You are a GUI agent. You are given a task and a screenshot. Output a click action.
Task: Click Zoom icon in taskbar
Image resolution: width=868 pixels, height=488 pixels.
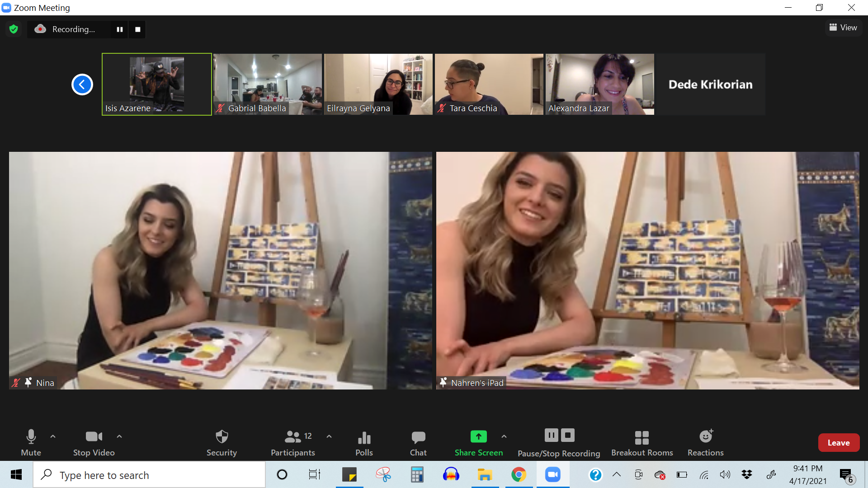(x=552, y=474)
